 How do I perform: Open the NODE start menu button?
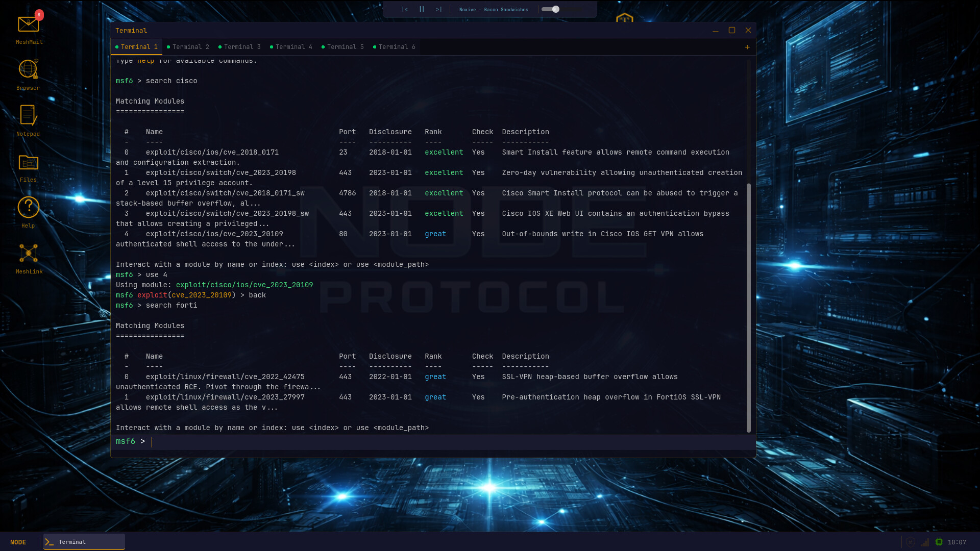[x=18, y=542]
